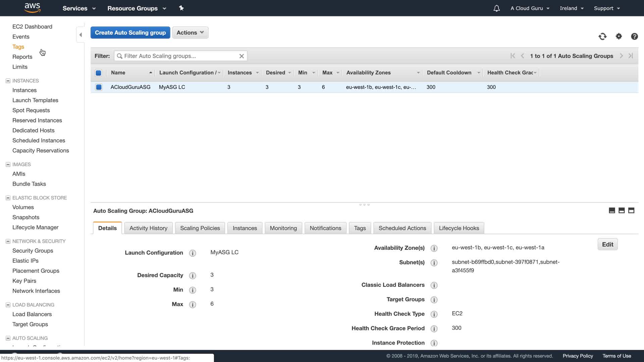Switch to the Scaling Policies tab
The height and width of the screenshot is (362, 644).
pos(200,228)
